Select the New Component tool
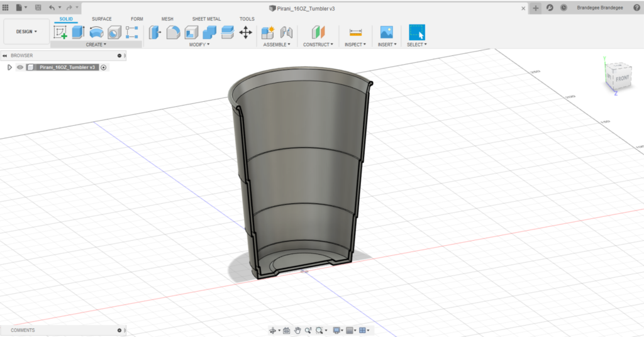This screenshot has height=337, width=644. [268, 32]
